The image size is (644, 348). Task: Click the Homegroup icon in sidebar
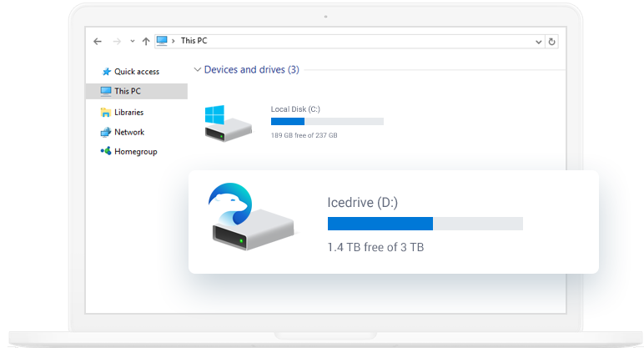tap(106, 151)
